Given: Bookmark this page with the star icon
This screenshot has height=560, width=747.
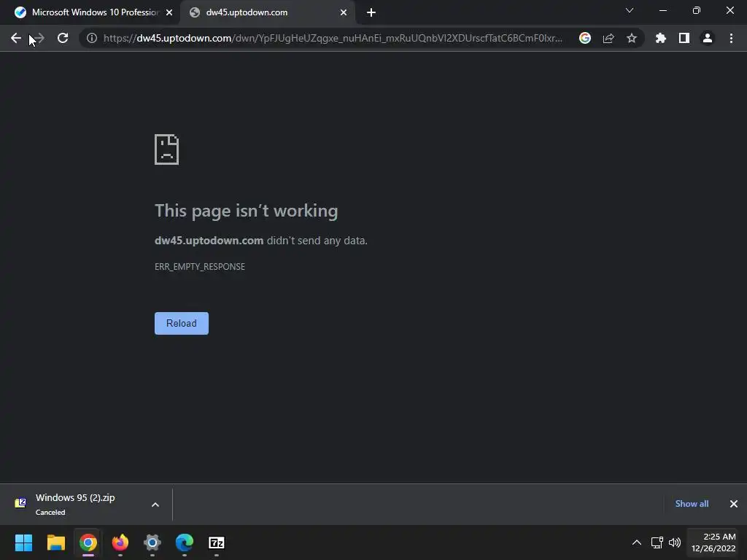Looking at the screenshot, I should point(632,38).
